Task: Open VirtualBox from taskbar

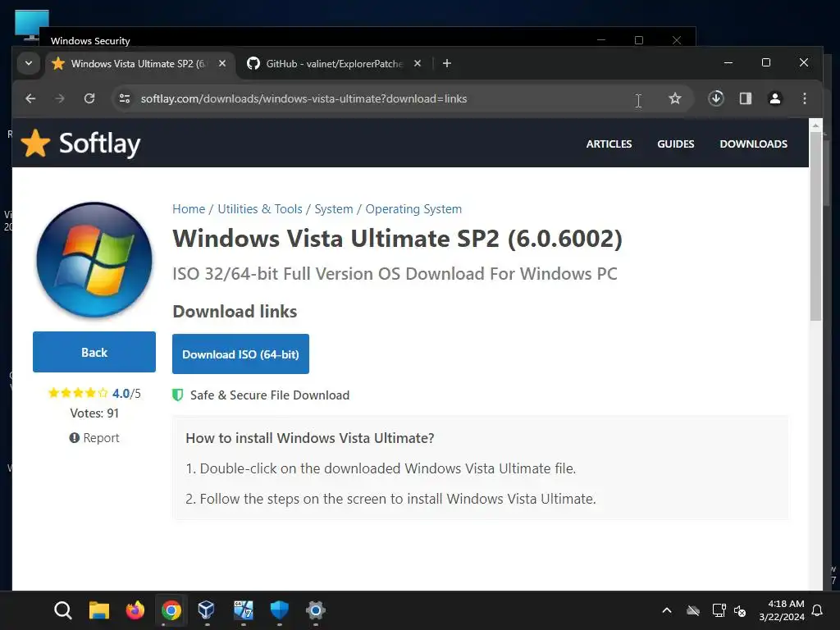Action: click(207, 610)
